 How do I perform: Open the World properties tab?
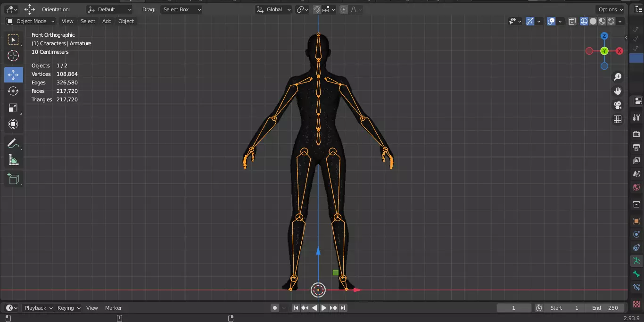tap(636, 187)
